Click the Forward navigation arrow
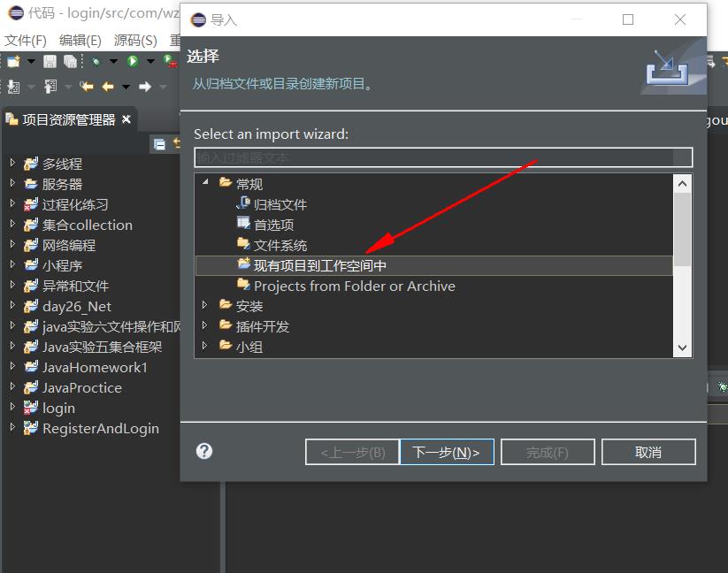 (145, 87)
